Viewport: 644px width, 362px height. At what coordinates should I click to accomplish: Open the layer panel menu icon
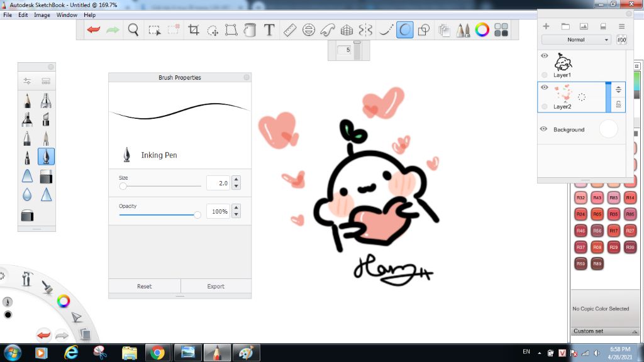click(x=621, y=26)
